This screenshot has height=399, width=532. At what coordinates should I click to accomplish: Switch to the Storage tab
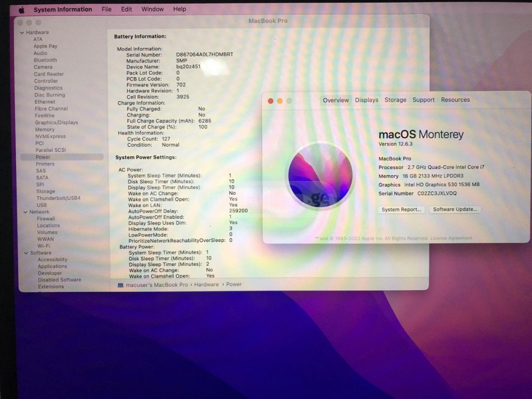(395, 100)
